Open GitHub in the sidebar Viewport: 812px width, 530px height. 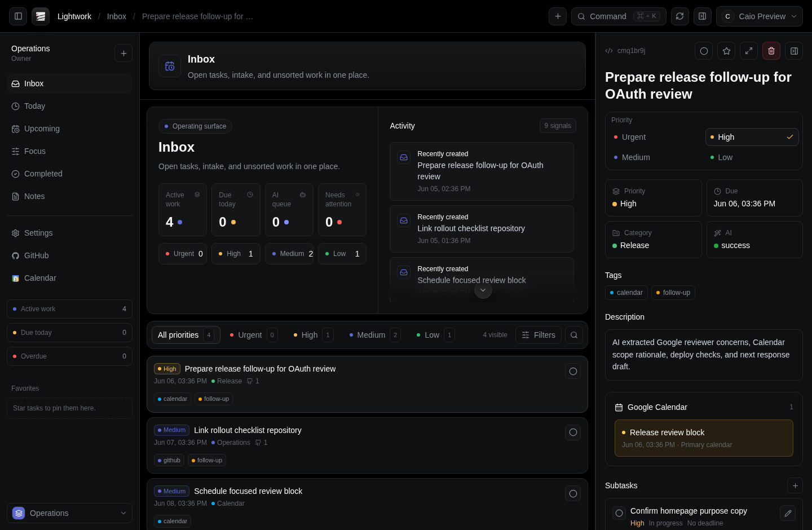pyautogui.click(x=69, y=255)
